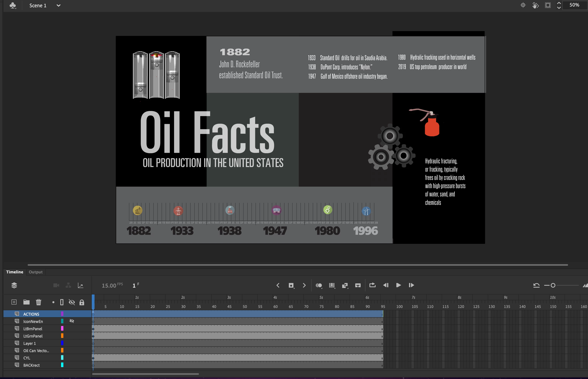The image size is (588, 379).
Task: Open the Scene 1 dropdown
Action: point(58,5)
